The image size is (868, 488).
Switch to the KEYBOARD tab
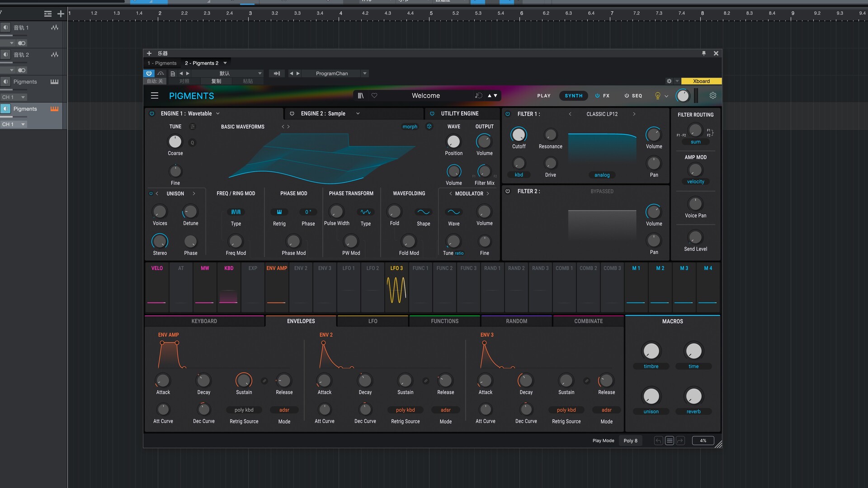pos(204,321)
